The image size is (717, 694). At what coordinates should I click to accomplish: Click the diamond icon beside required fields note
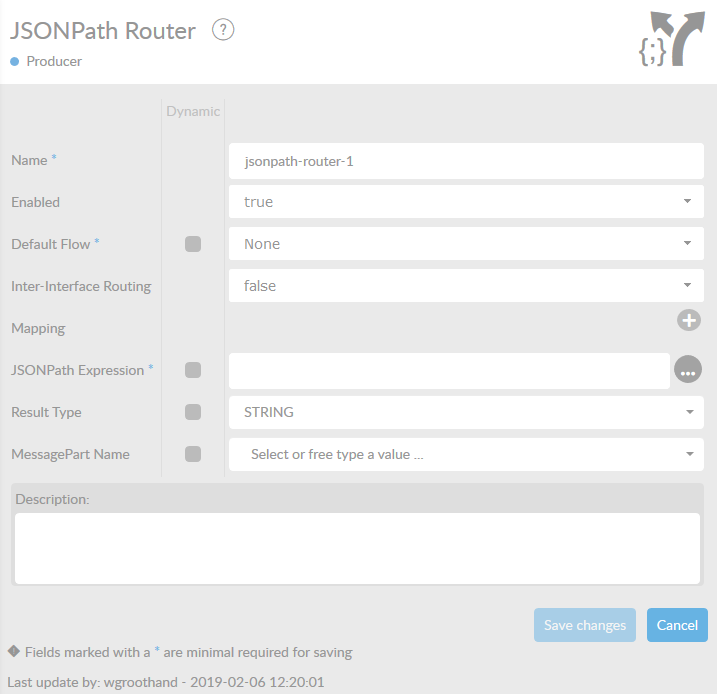coord(14,651)
